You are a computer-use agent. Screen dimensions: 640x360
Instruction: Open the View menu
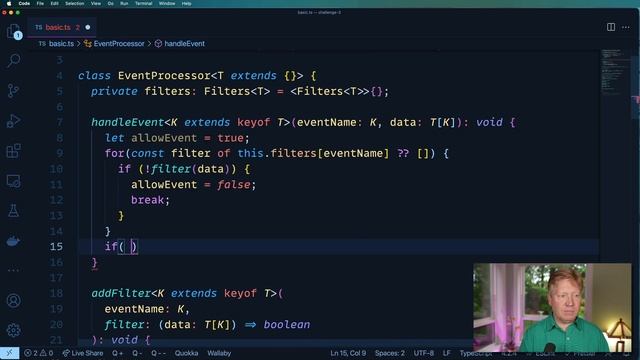(x=96, y=3)
